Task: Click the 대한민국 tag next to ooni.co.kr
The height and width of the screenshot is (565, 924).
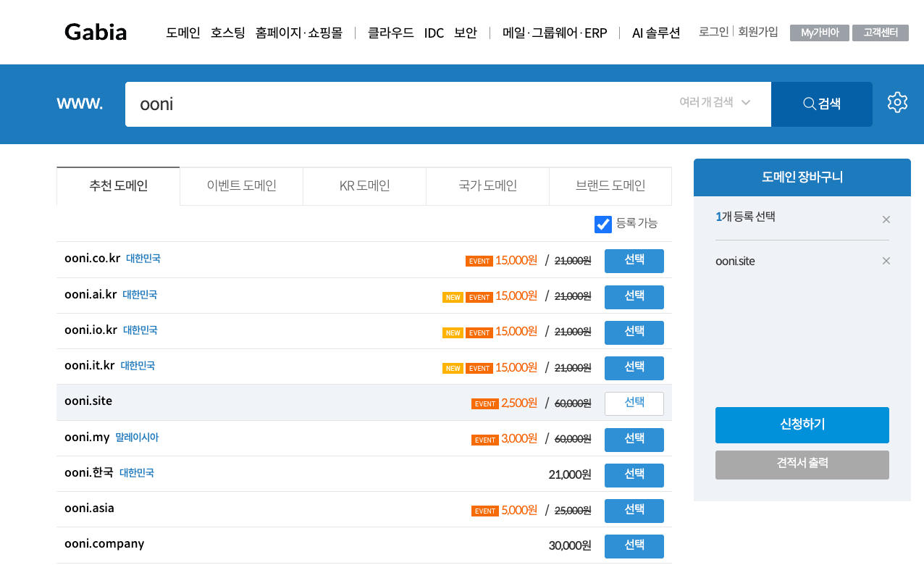Action: (143, 259)
